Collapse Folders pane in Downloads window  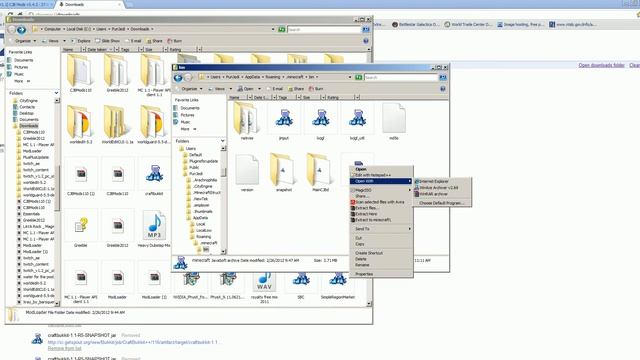pos(56,93)
